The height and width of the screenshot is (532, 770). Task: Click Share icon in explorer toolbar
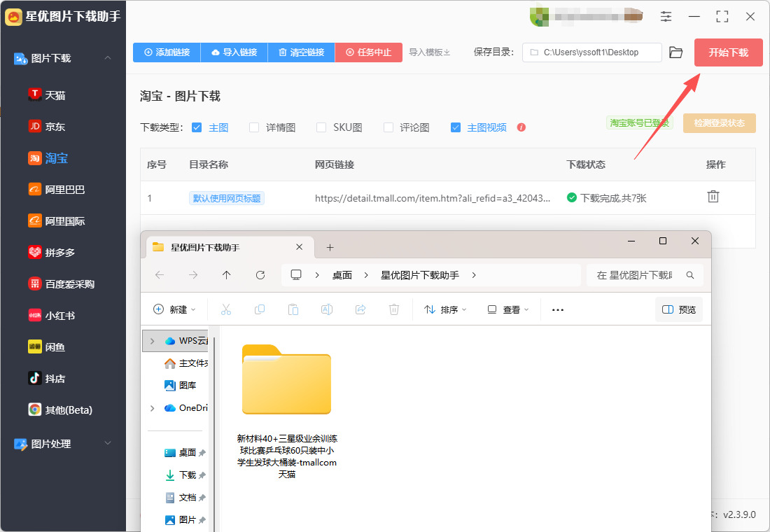click(360, 309)
